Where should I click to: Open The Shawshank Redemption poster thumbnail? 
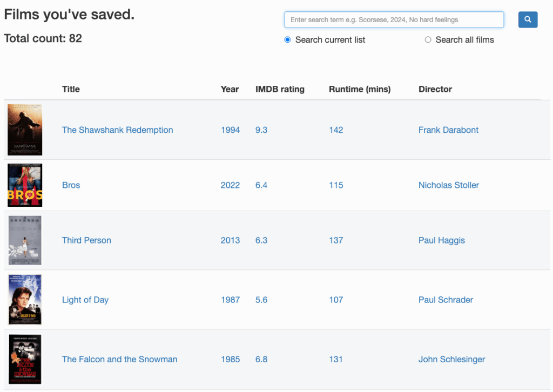point(25,130)
